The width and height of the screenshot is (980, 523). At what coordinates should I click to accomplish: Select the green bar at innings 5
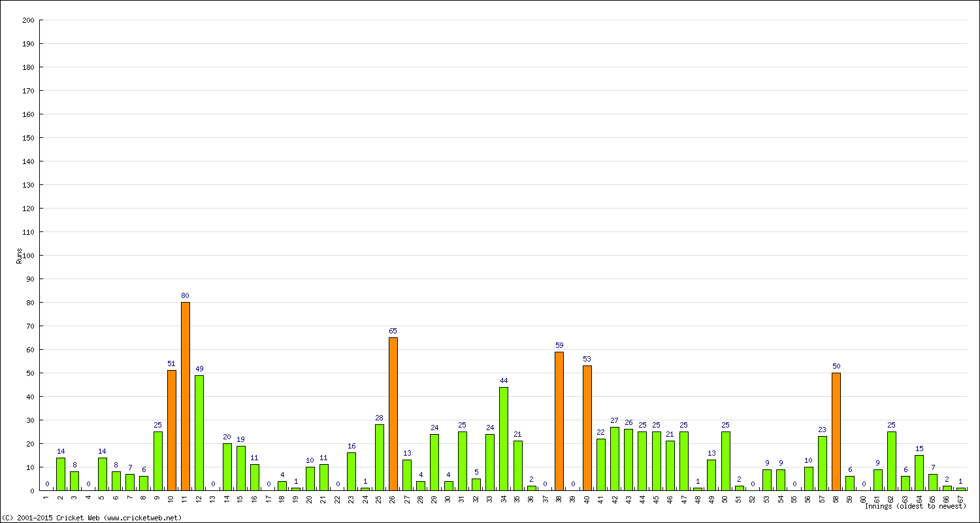click(x=103, y=474)
